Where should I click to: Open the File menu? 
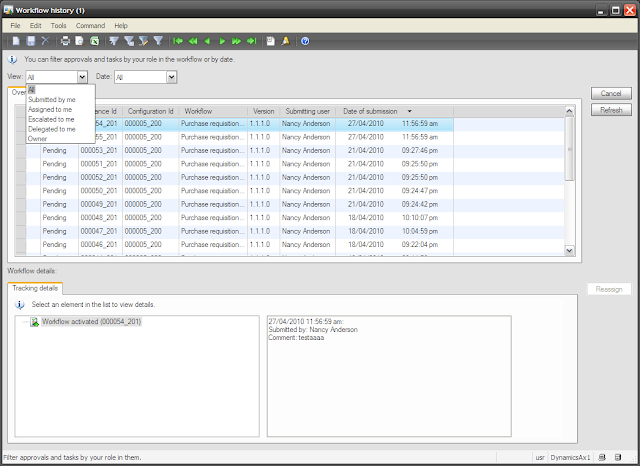[16, 25]
